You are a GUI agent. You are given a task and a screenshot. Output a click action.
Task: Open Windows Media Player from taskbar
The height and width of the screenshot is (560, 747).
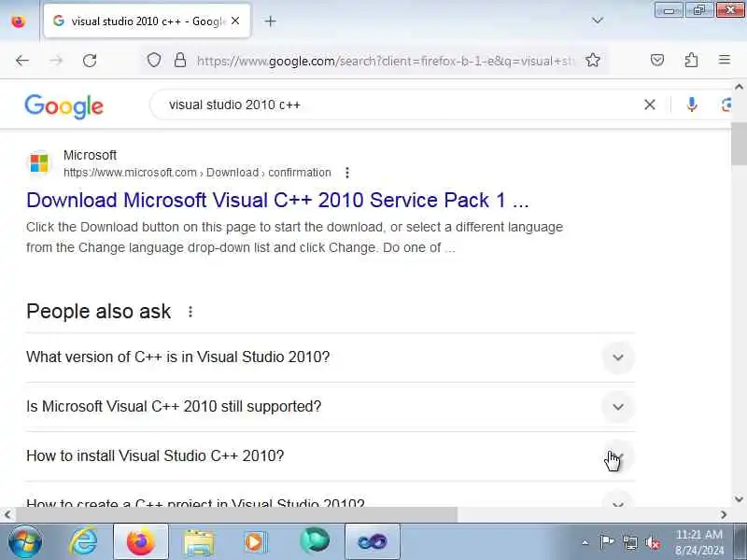[x=256, y=542]
